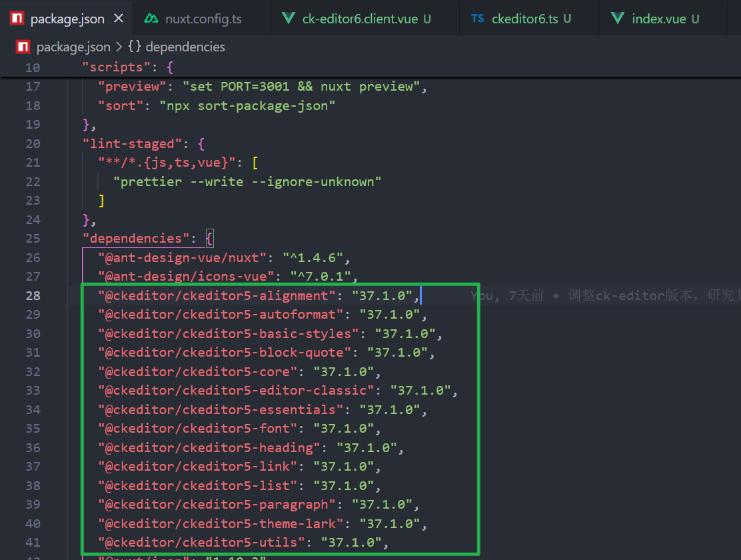The height and width of the screenshot is (560, 741).
Task: Click "@ckeditor/ckeditor5-autoformat" dependency name
Action: click(x=221, y=315)
